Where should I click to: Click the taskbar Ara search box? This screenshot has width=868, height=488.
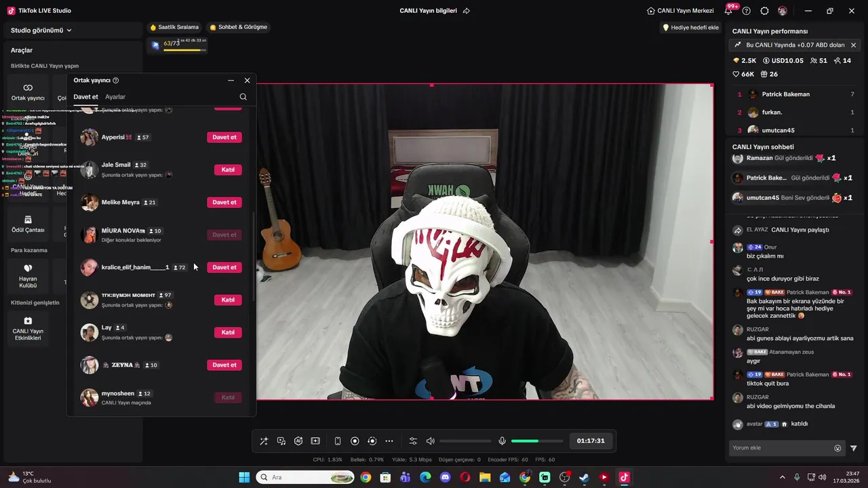click(305, 477)
